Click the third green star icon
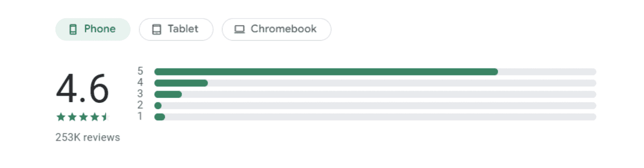 [x=83, y=117]
